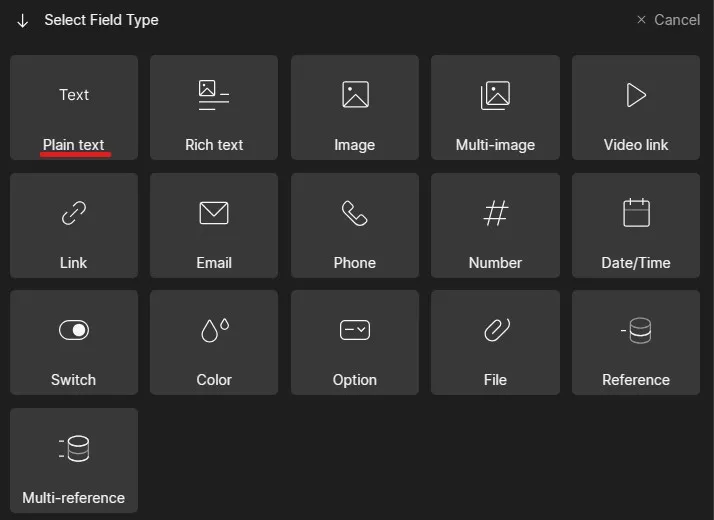Pick the Multi-reference field type
The height and width of the screenshot is (520, 714).
(74, 460)
